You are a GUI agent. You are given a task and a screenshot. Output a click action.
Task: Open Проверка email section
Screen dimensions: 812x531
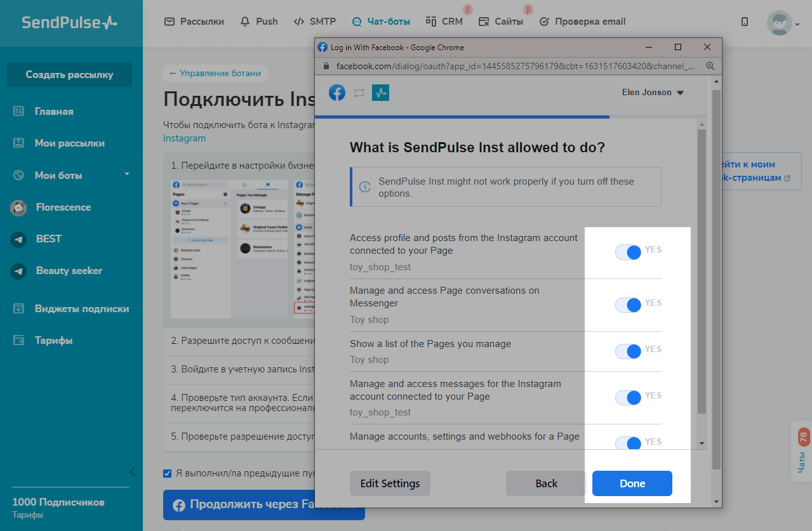[x=582, y=22]
